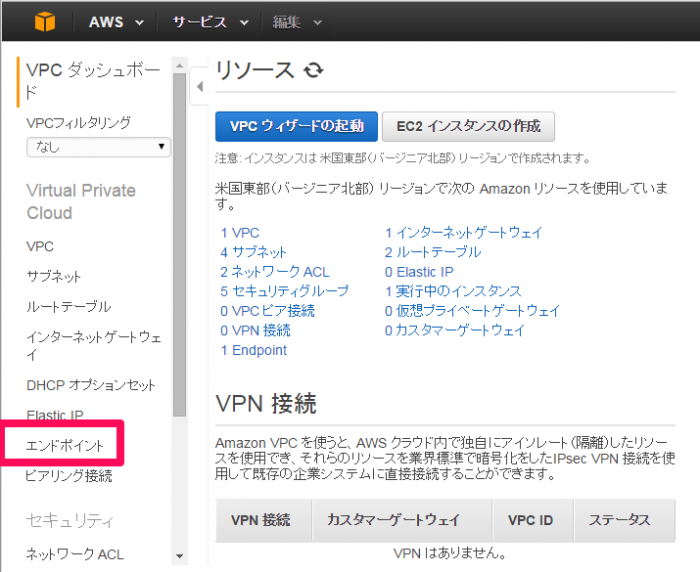Select サブネット in the sidebar

[x=54, y=276]
